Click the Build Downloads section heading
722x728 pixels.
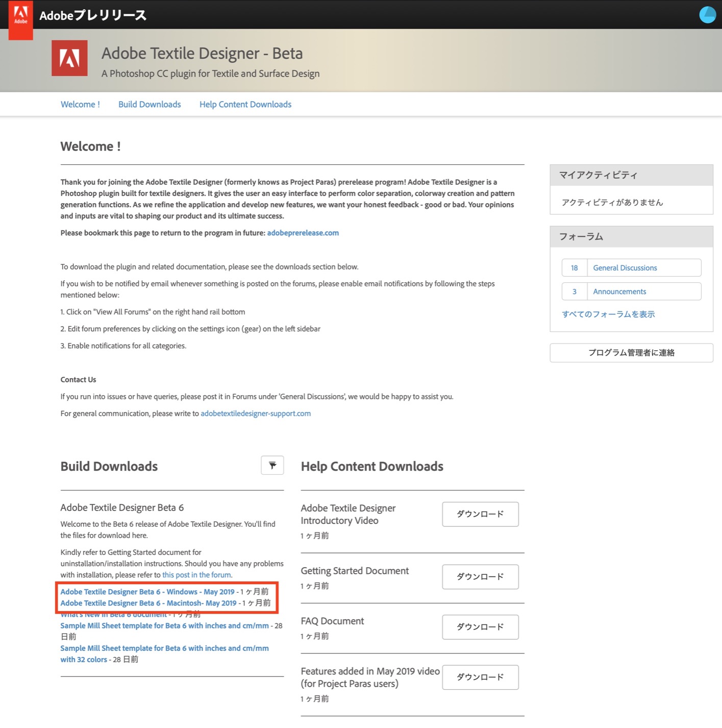click(109, 466)
